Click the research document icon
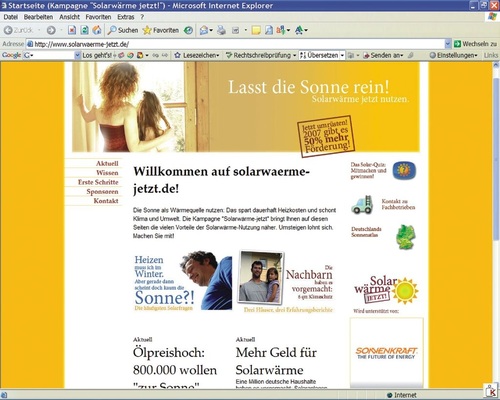 click(269, 30)
